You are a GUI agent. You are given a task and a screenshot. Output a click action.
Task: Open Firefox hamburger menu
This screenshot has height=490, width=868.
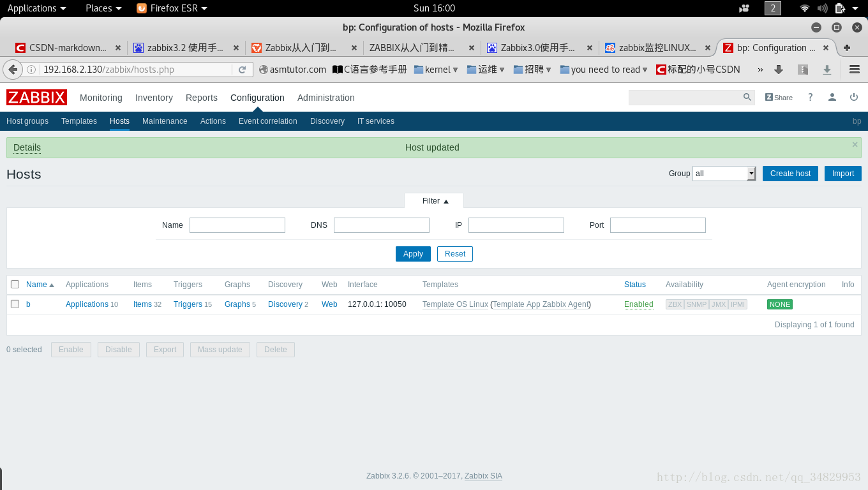pyautogui.click(x=855, y=70)
